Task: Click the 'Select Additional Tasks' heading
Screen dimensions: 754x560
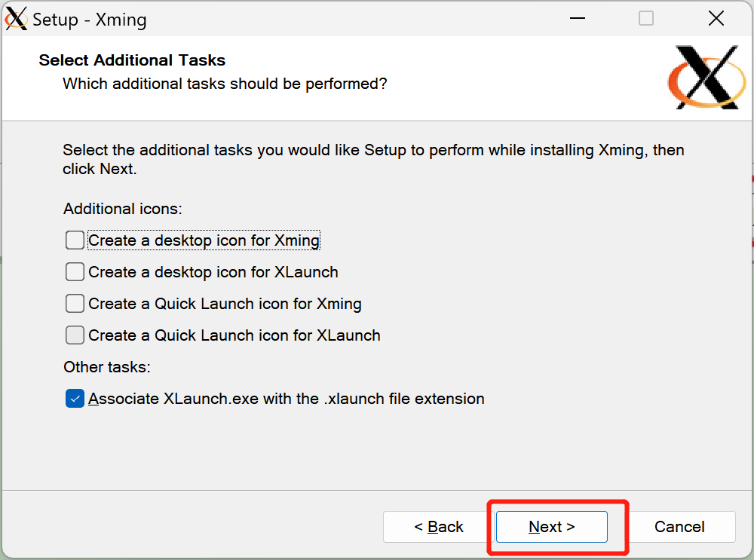Action: [x=132, y=60]
